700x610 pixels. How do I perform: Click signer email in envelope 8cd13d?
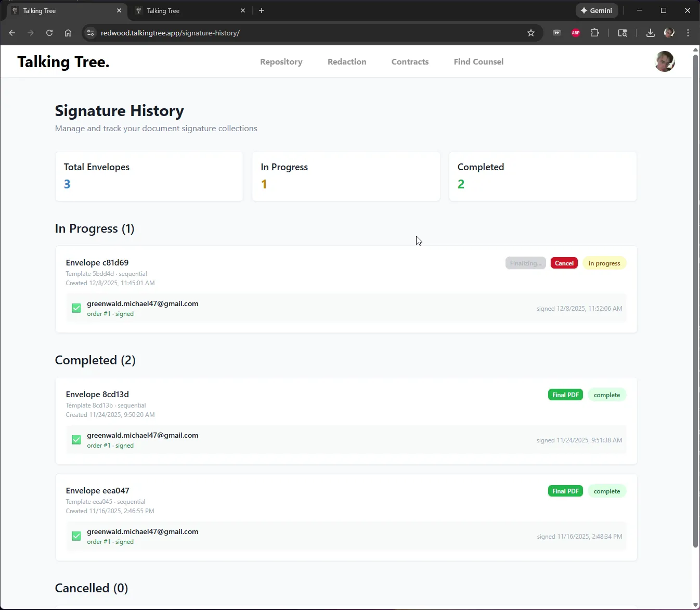pos(142,435)
